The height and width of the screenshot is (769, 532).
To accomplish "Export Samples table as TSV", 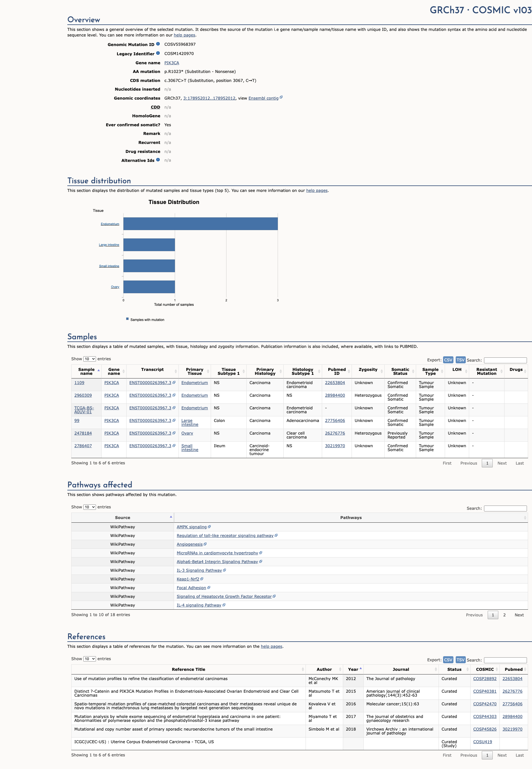I will pyautogui.click(x=460, y=360).
